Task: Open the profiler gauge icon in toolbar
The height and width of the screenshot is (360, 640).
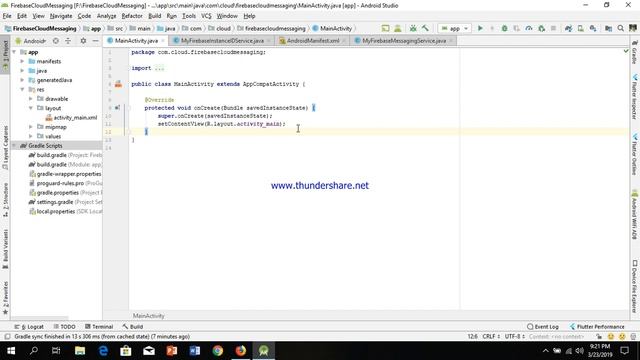Action: coord(529,29)
